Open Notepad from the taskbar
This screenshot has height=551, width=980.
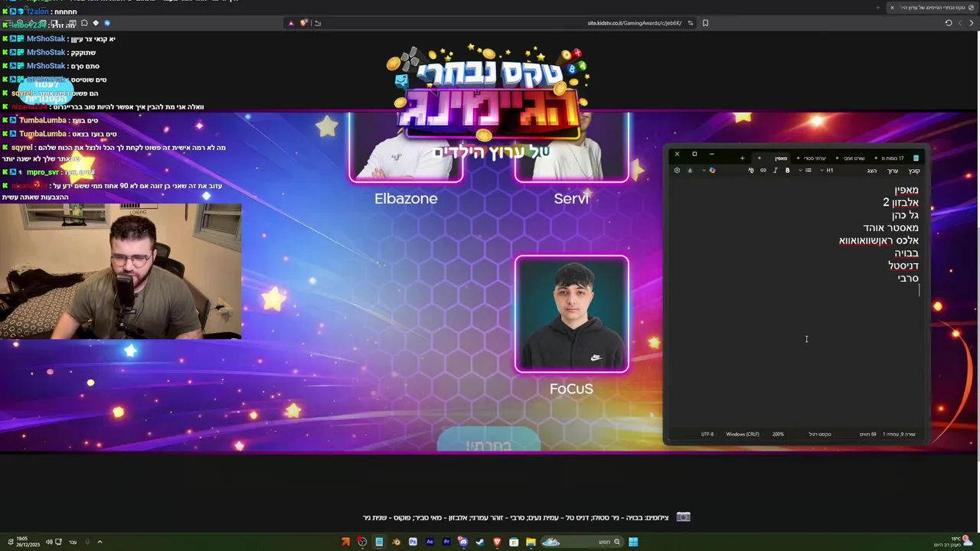click(x=379, y=542)
